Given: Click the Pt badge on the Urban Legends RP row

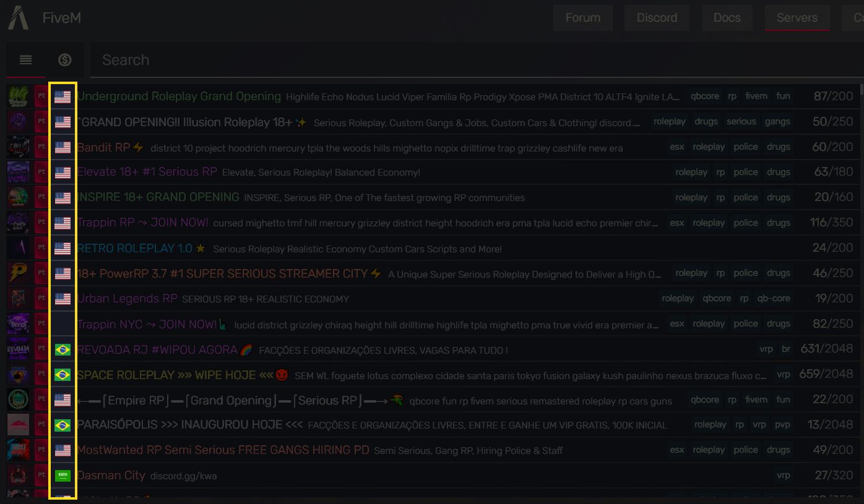Looking at the screenshot, I should click(x=41, y=298).
